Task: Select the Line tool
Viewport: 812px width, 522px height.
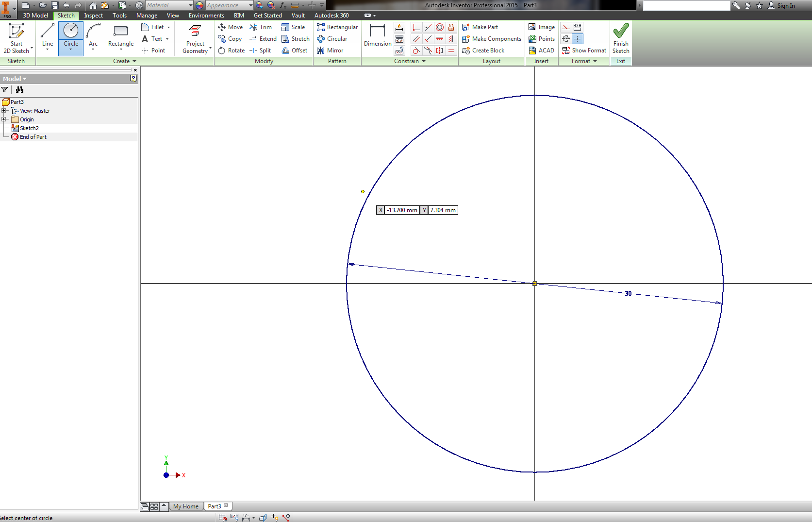Action: [x=47, y=37]
